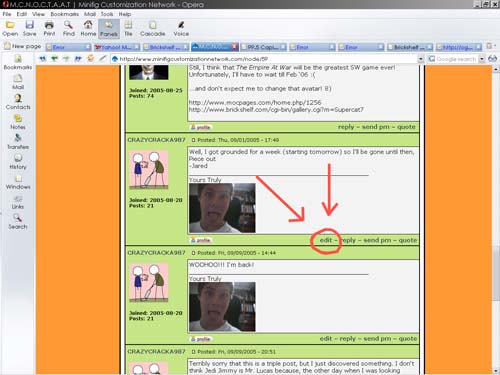Click the Open toolbar icon
This screenshot has width=500, height=375.
pyautogui.click(x=10, y=28)
